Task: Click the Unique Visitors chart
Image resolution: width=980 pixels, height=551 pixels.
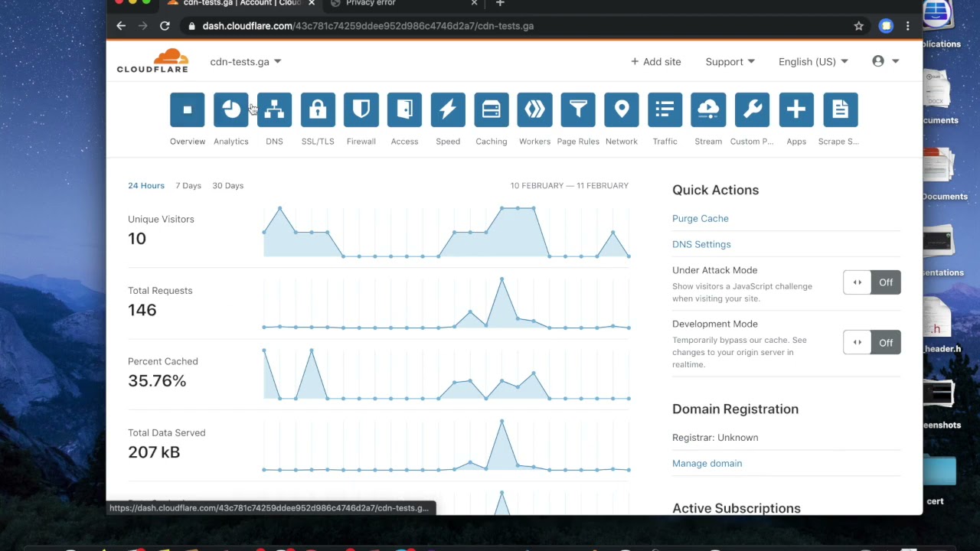Action: click(446, 232)
